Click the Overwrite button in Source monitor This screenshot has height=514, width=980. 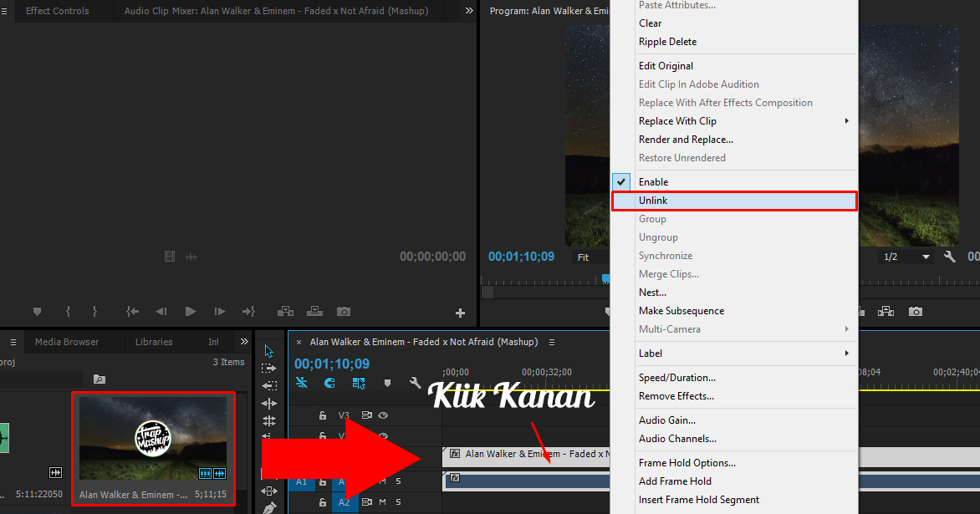tap(314, 311)
